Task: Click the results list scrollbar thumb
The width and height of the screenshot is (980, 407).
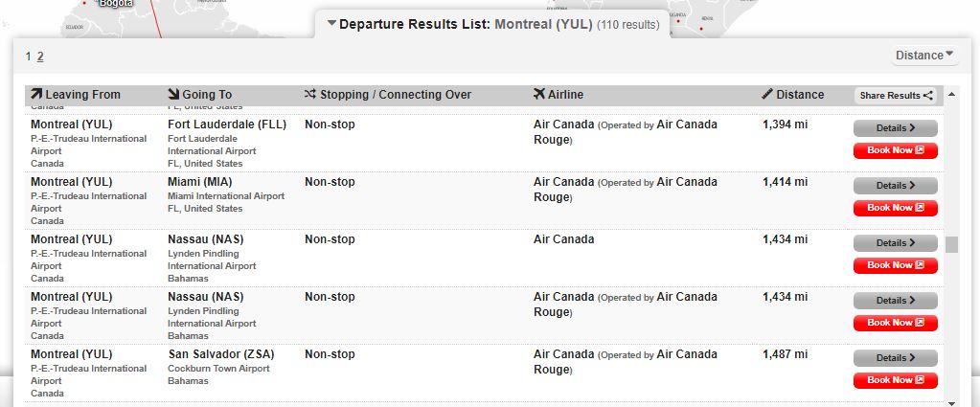Action: (951, 244)
